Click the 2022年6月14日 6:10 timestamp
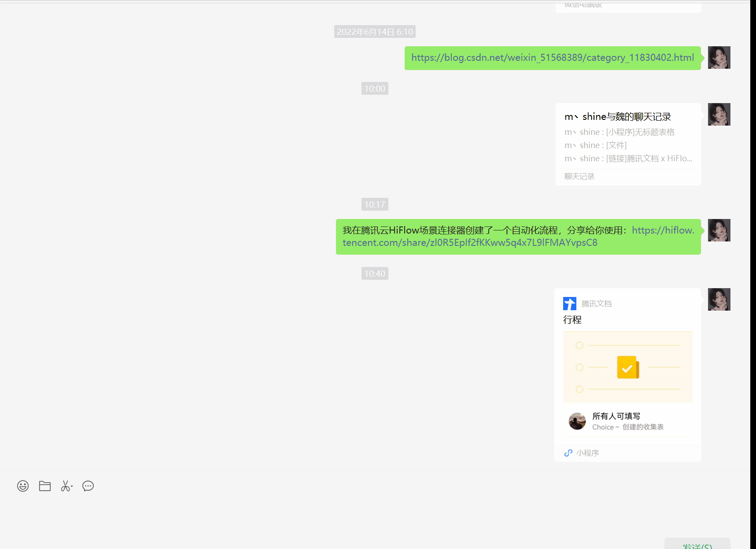This screenshot has height=549, width=756. 375,32
